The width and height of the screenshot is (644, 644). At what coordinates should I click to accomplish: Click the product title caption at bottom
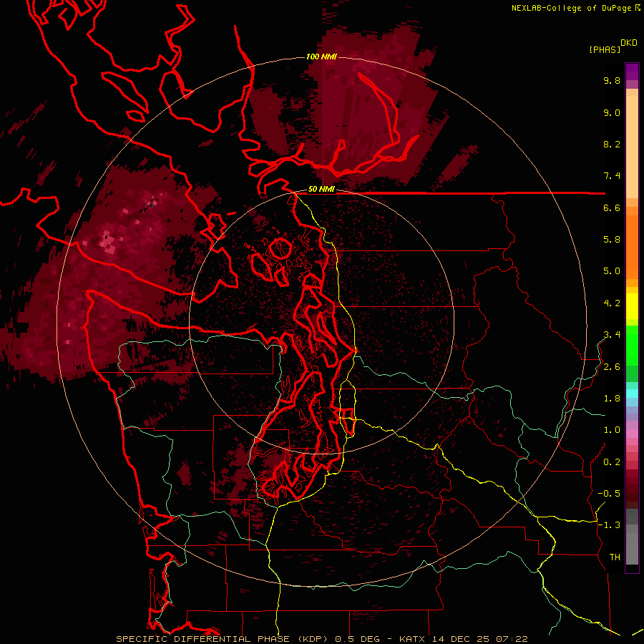[x=321, y=639]
